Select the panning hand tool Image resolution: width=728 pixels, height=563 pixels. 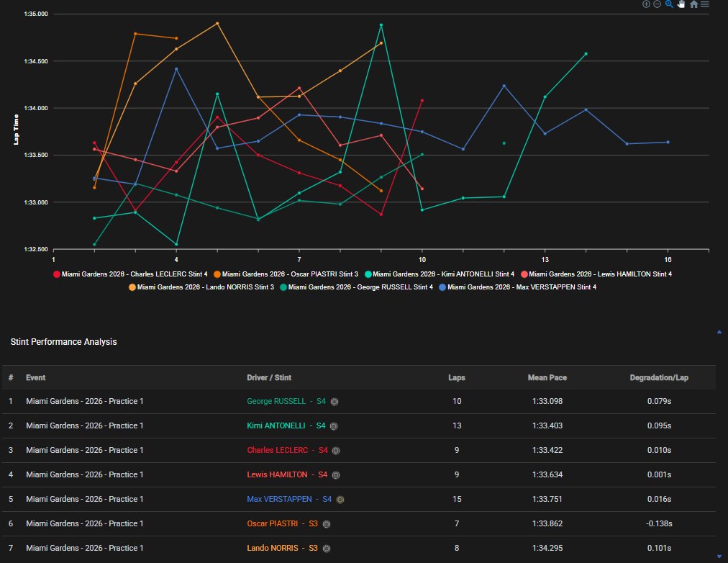coord(681,4)
